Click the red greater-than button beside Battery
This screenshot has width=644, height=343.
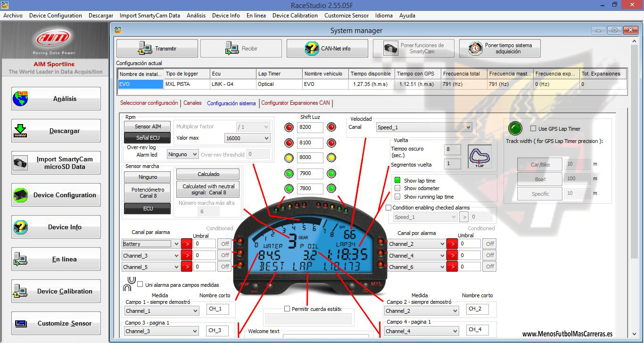(186, 244)
